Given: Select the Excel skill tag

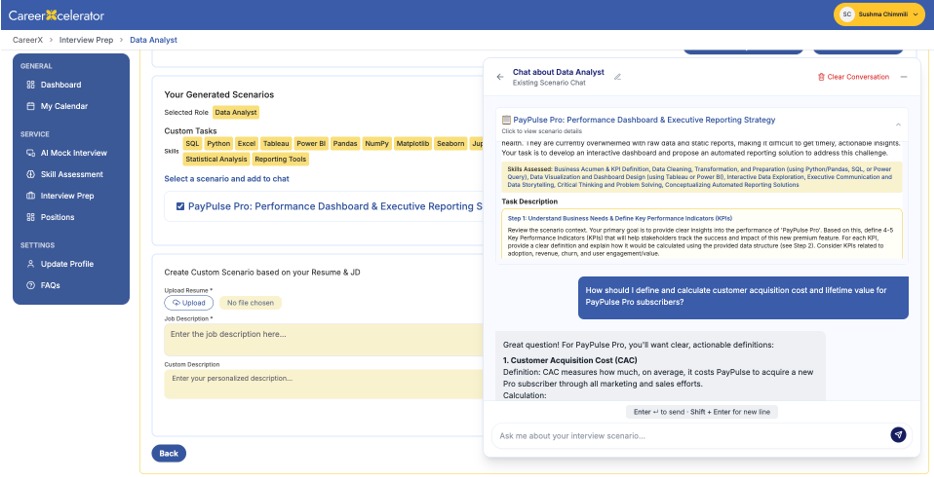Looking at the screenshot, I should tap(246, 144).
